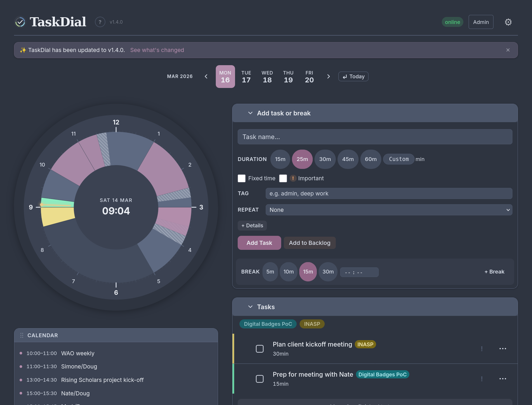Open more options for Prep for meeting with Nate
This screenshot has height=405, width=532.
tap(503, 379)
